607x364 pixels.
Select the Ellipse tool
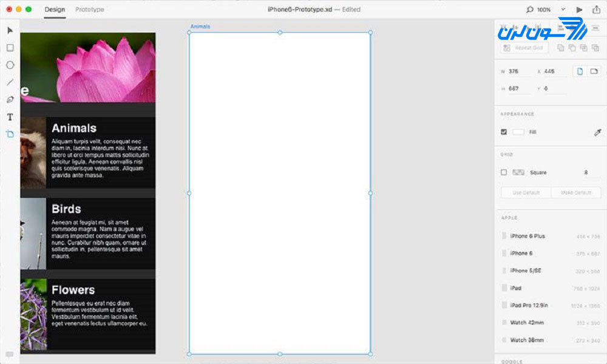click(x=9, y=65)
